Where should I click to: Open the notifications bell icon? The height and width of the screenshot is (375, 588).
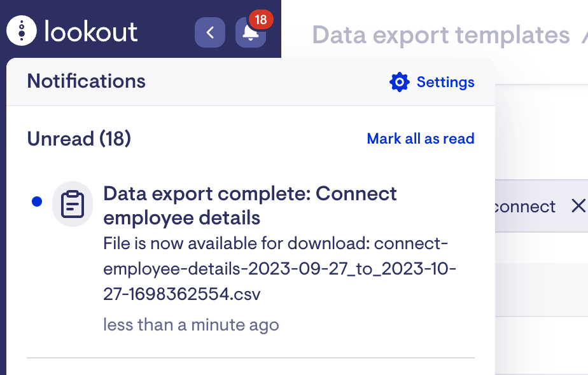pyautogui.click(x=251, y=33)
